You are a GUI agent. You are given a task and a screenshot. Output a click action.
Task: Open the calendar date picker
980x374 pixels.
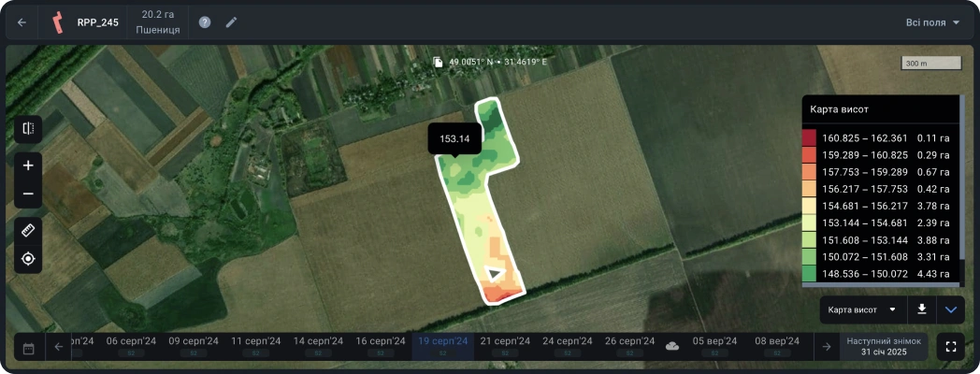click(28, 348)
